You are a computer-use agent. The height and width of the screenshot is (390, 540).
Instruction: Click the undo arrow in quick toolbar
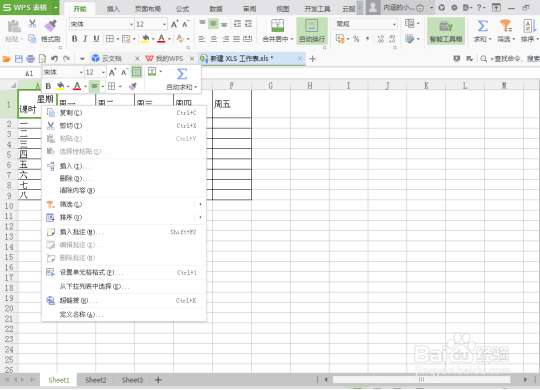pos(54,59)
